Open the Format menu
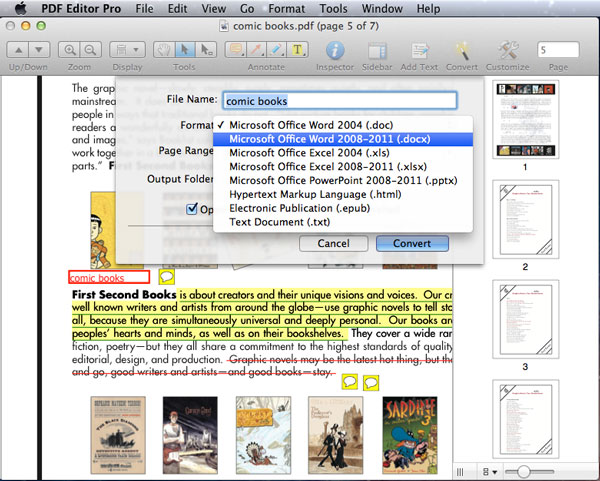 [x=287, y=8]
